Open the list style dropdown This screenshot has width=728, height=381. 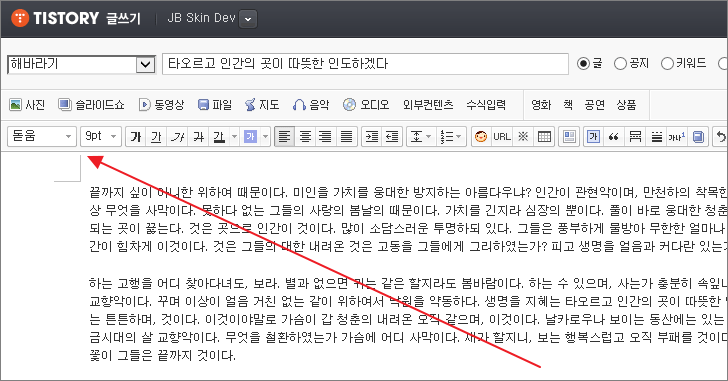tap(451, 137)
